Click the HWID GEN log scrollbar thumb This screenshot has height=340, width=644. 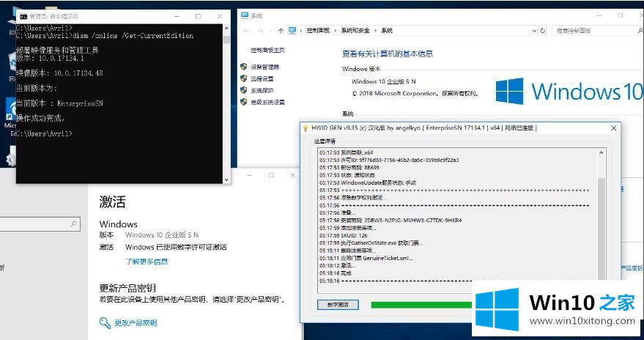602,230
